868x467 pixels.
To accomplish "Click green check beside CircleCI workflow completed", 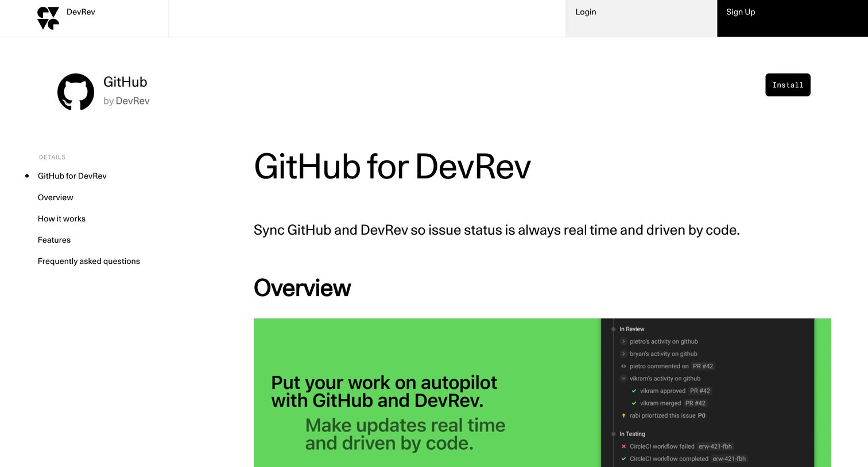I will click(x=623, y=459).
